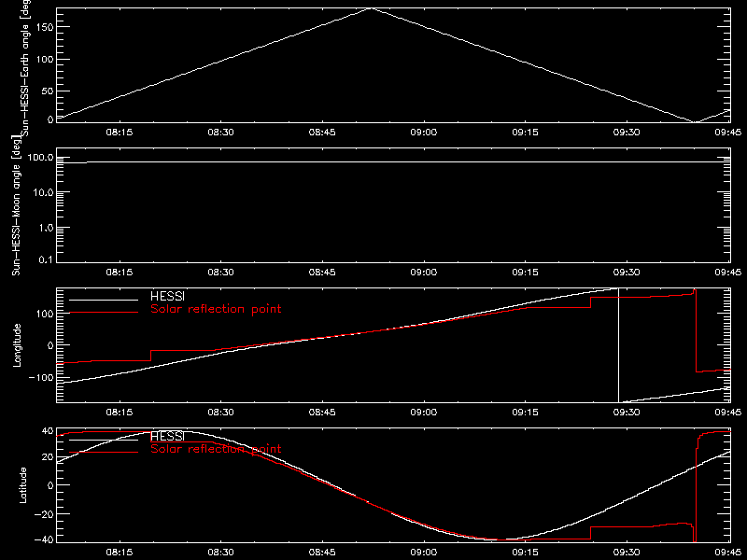Screen dimensions: 747x560
Task: Click the 100.0 tick on Moon angle axis
Action: point(41,158)
